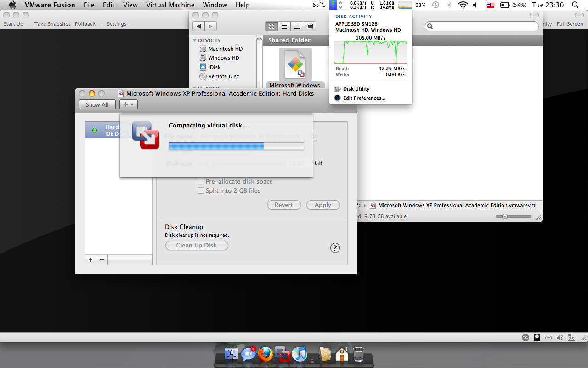Viewport: 588px width, 368px height.
Task: Select Macintosh HD in Finder sidebar
Action: pyautogui.click(x=225, y=49)
